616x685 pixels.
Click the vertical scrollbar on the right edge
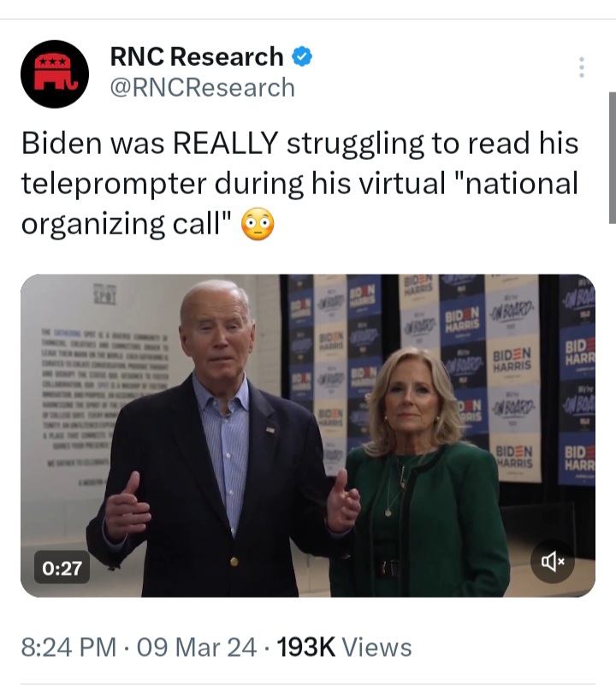(x=612, y=157)
